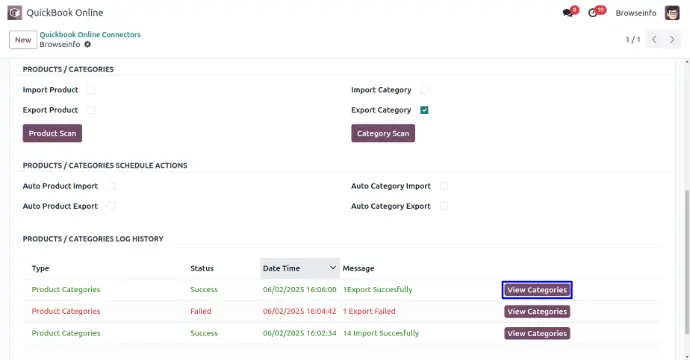Tick the Auto Category Import checkbox
Viewport: 690px width, 360px height.
click(444, 186)
